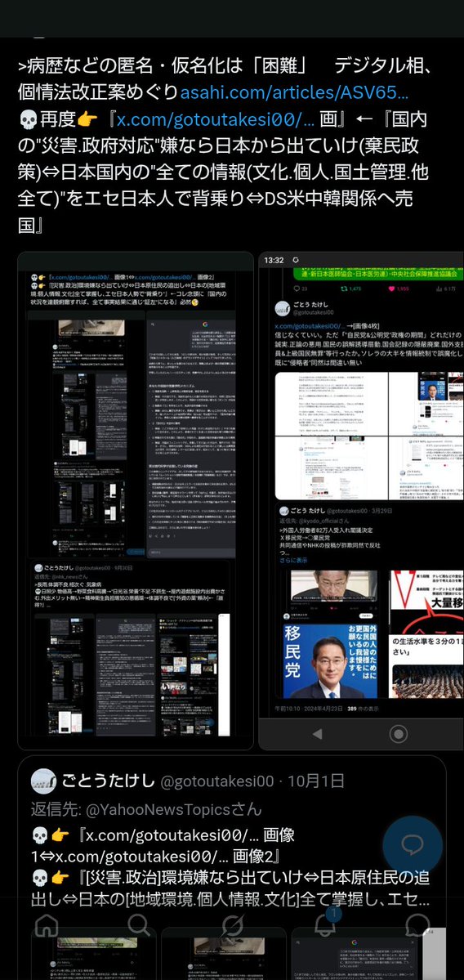The image size is (464, 980).
Task: Select quoted tweet text starting [災害.政治]環境嫌なら
Action: click(x=230, y=889)
